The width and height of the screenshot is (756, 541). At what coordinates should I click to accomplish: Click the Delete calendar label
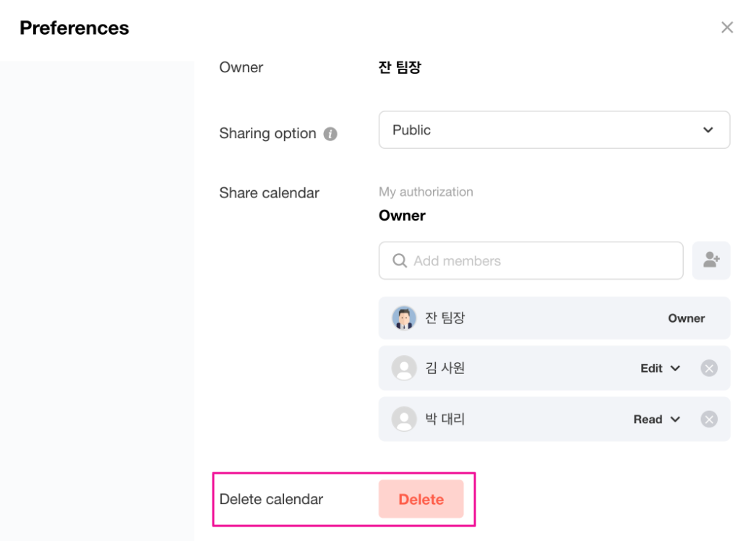(x=271, y=499)
